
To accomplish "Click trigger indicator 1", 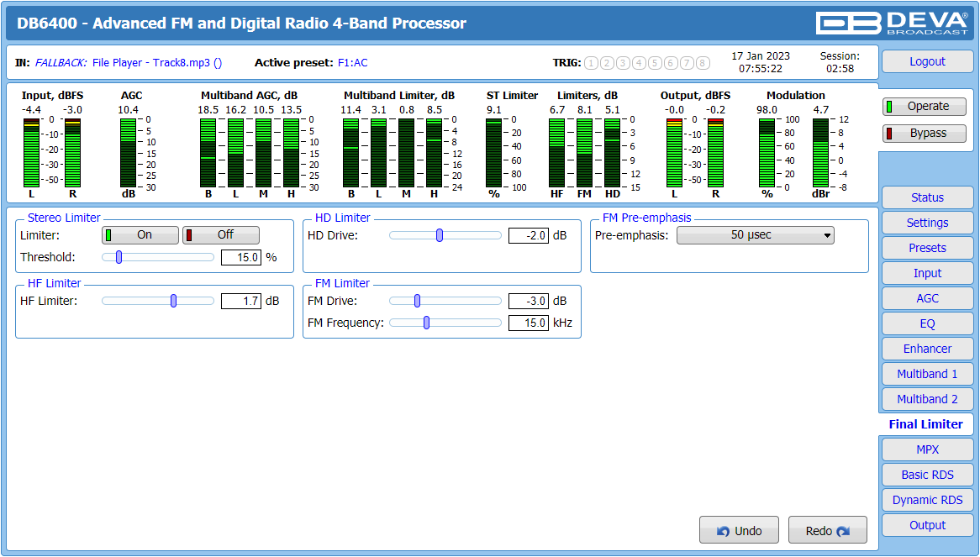I will point(591,62).
